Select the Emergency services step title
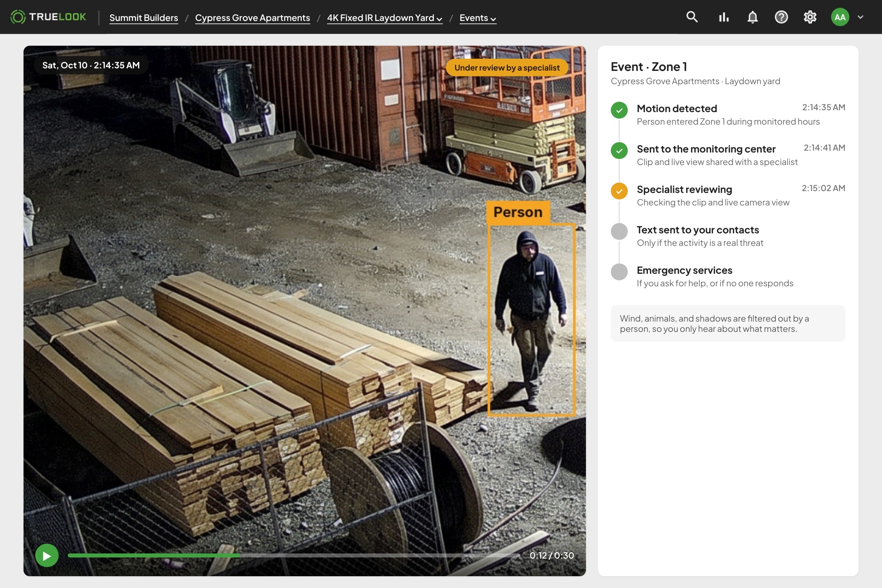The height and width of the screenshot is (588, 882). coord(684,270)
